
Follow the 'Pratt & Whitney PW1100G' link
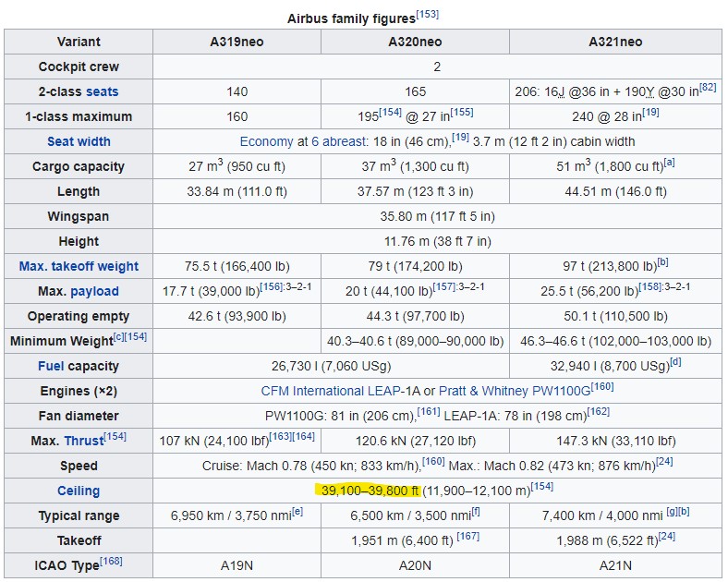coord(515,392)
